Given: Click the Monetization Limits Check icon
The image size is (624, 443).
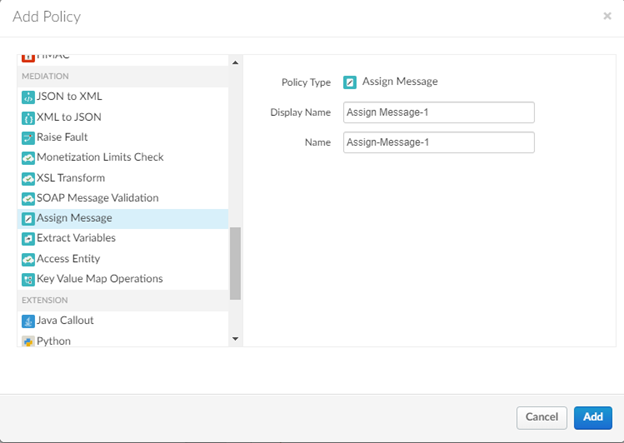Looking at the screenshot, I should pos(28,157).
